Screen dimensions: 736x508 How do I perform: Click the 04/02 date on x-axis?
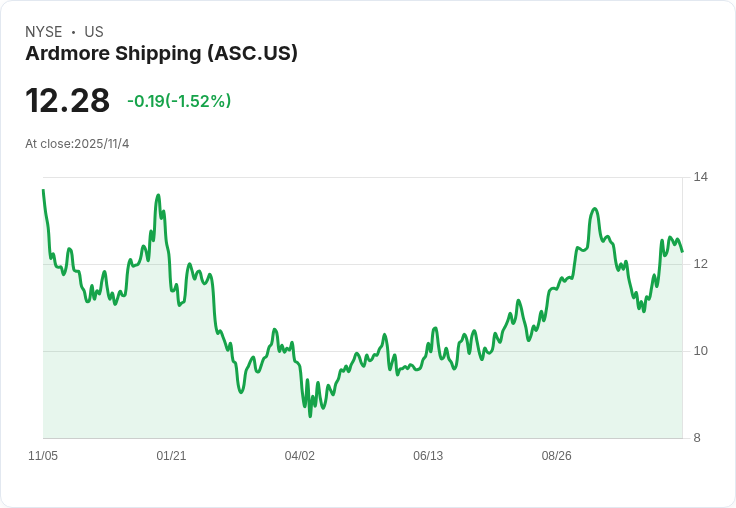click(299, 456)
